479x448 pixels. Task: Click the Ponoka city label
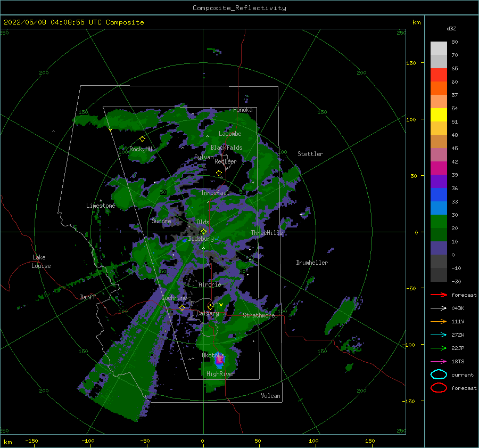coord(243,110)
